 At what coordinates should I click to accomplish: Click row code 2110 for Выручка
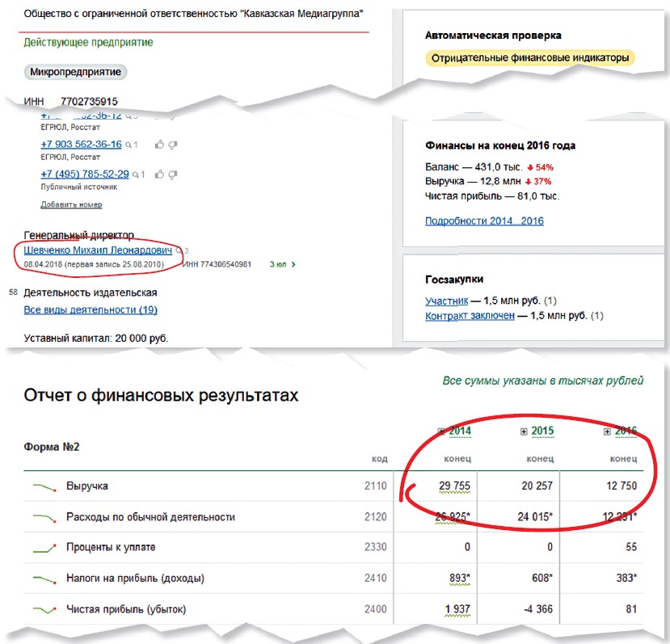click(376, 486)
